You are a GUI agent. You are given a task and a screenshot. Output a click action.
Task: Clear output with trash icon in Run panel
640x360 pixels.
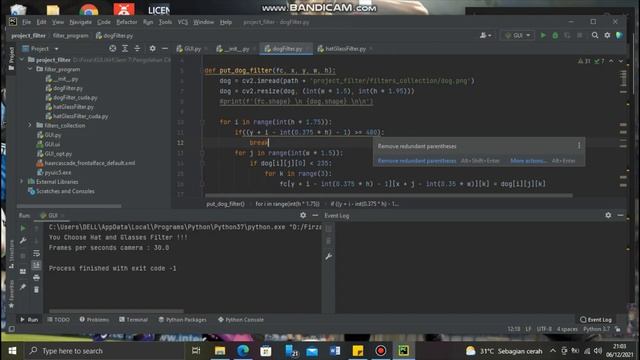click(36, 290)
